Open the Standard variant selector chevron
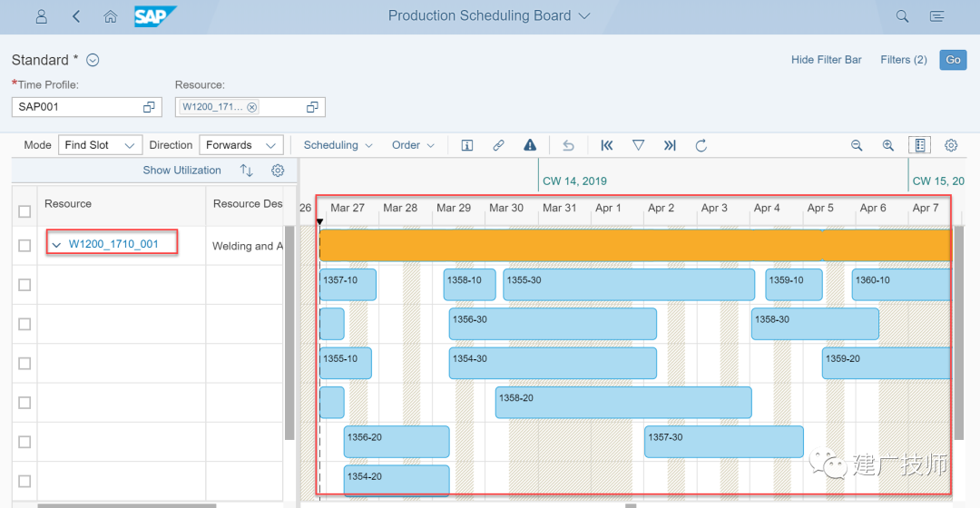The height and width of the screenshot is (508, 980). 93,60
